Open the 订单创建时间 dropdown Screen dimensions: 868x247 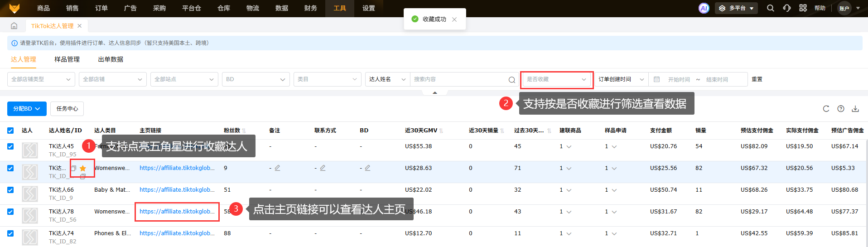pyautogui.click(x=621, y=79)
